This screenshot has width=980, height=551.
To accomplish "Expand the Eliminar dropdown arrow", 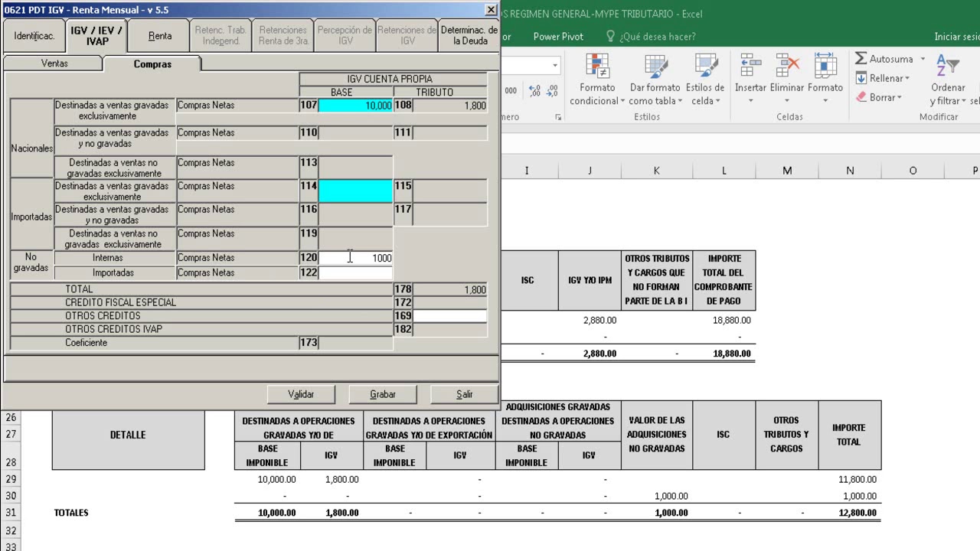I will pos(787,101).
